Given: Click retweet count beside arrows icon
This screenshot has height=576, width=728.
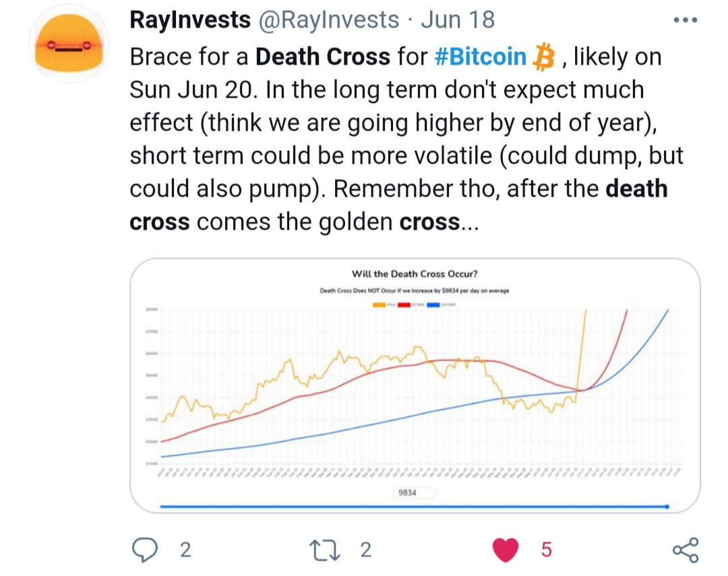Looking at the screenshot, I should 366,550.
